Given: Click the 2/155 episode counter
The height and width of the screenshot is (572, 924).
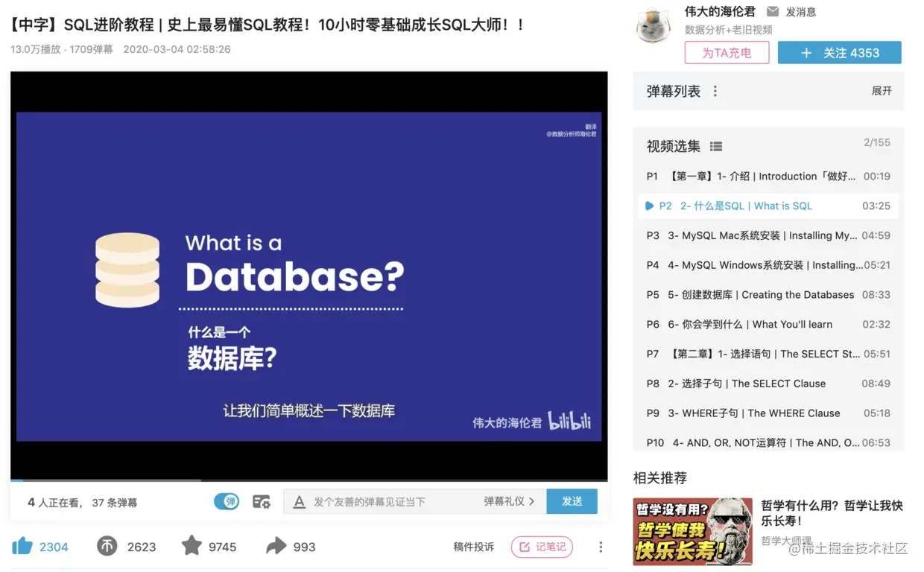Looking at the screenshot, I should click(877, 142).
